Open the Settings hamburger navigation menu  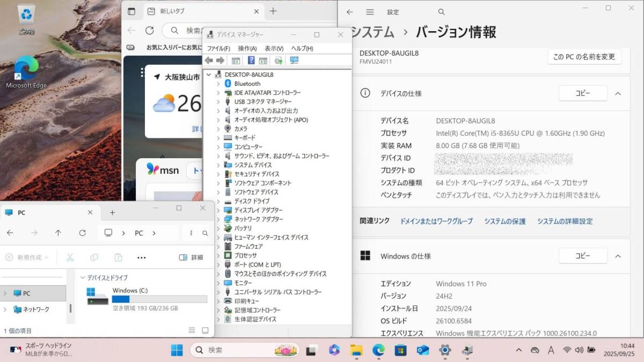pyautogui.click(x=370, y=12)
